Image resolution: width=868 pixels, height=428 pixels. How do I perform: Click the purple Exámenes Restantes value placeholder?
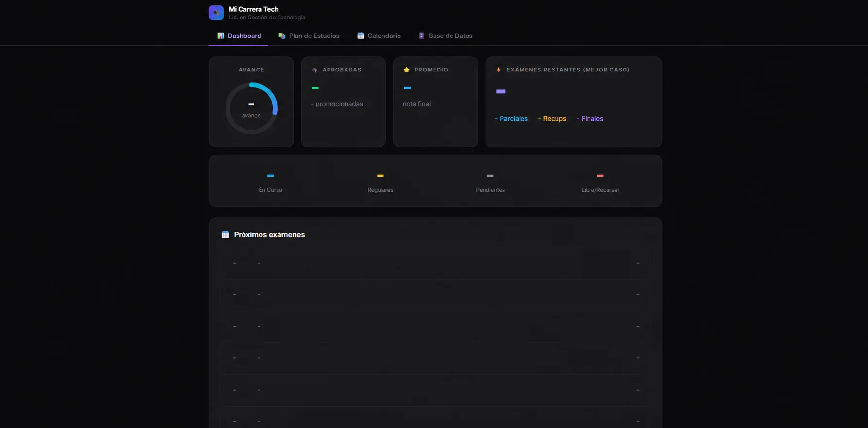pos(501,91)
